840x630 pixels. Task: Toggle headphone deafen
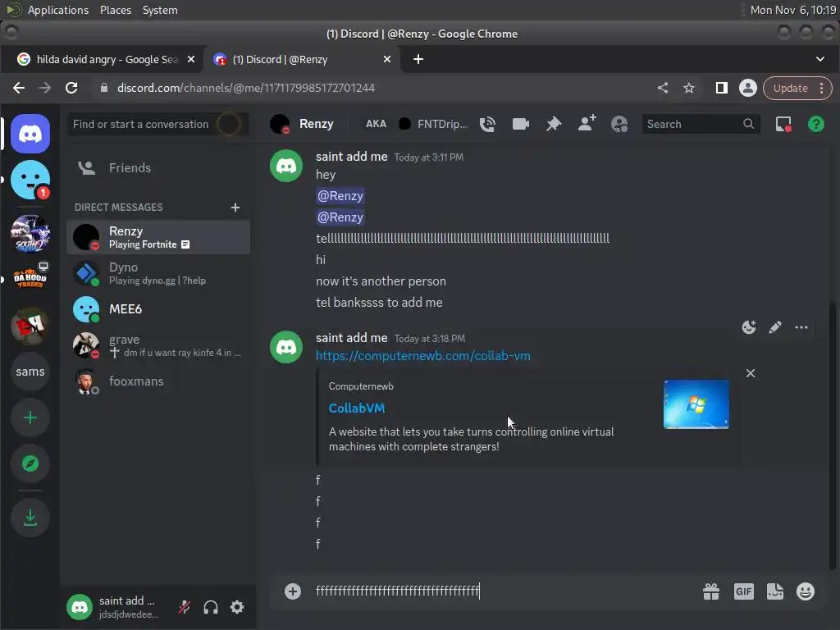coord(211,607)
